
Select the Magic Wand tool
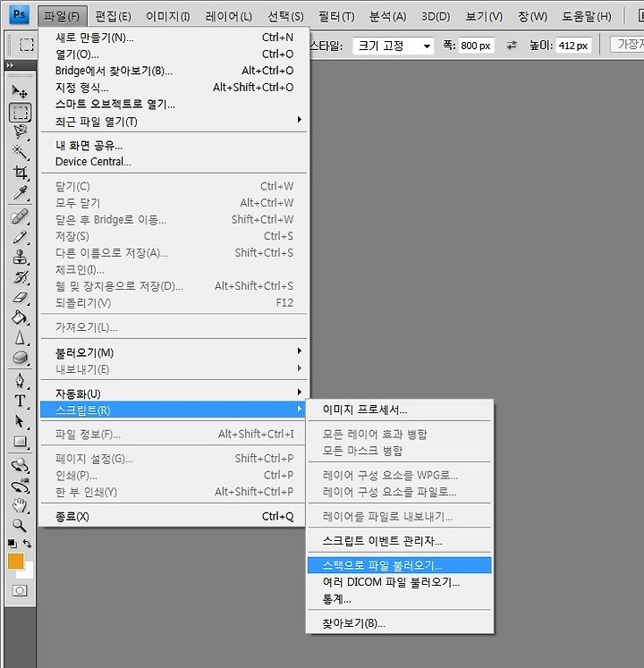(20, 152)
